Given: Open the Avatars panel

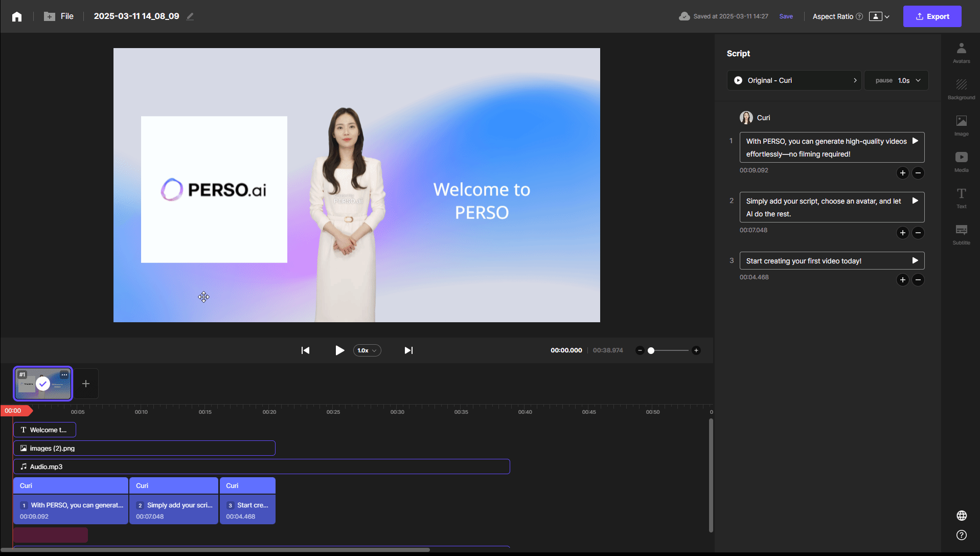Looking at the screenshot, I should tap(961, 53).
